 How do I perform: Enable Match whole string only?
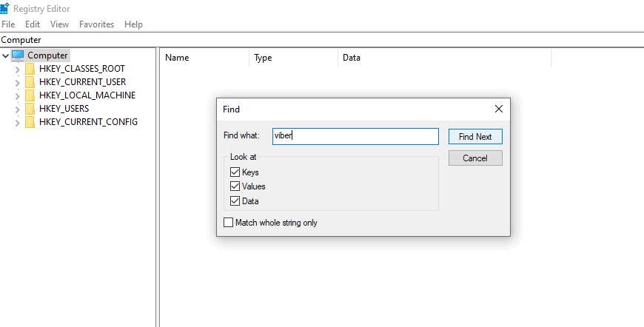tap(229, 223)
